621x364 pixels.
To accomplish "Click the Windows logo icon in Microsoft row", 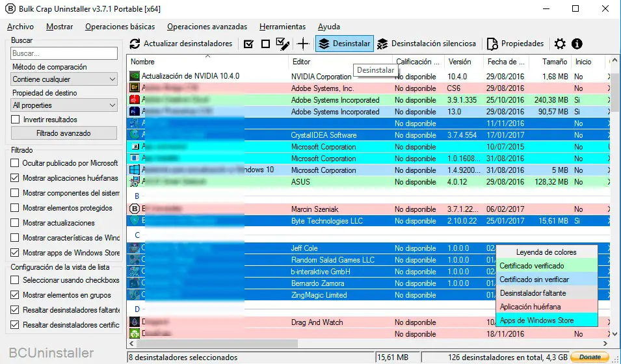I will coord(135,170).
